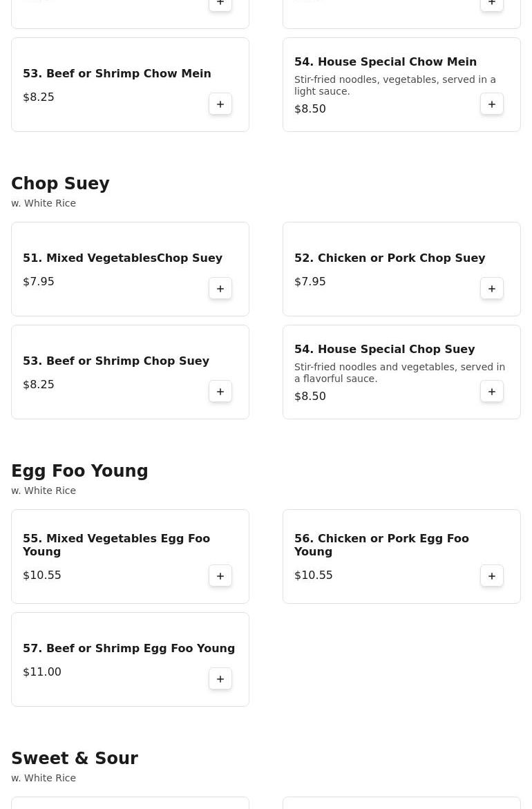Add Mixed Vegetables Chop Suey plus button

[220, 289]
